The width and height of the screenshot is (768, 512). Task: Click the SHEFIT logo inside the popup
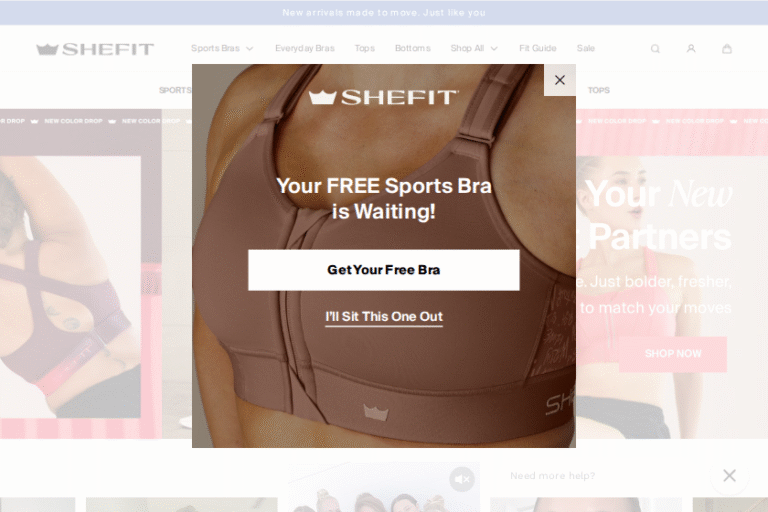click(384, 97)
